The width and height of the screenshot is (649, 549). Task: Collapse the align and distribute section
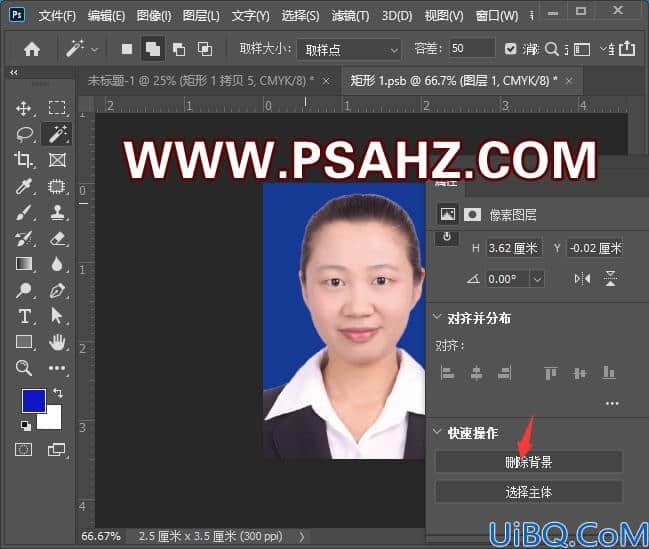pyautogui.click(x=437, y=317)
